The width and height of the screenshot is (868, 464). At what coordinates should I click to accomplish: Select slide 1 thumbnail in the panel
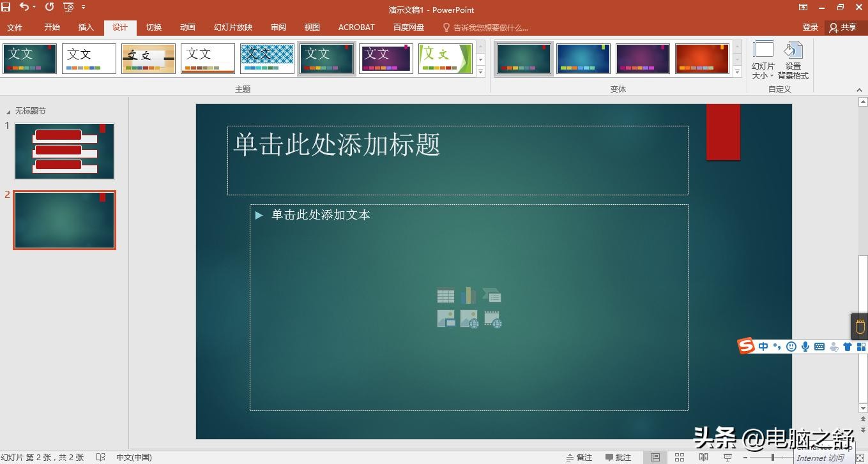65,151
